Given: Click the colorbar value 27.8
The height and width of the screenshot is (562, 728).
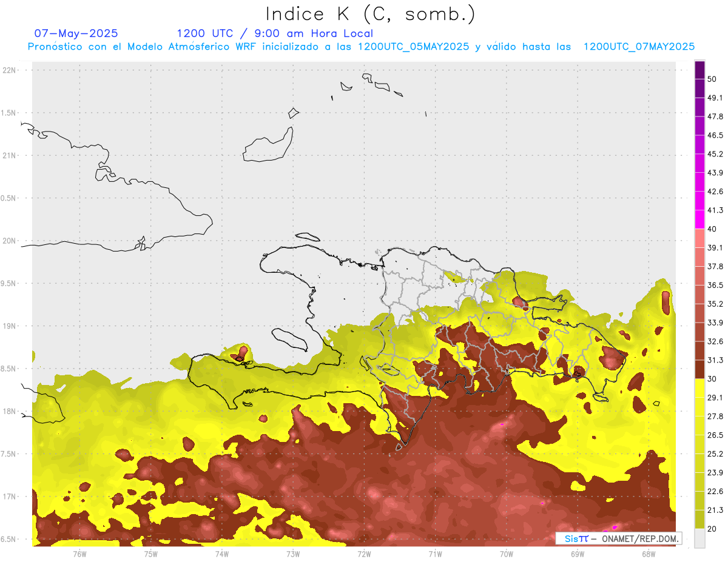Looking at the screenshot, I should (715, 416).
